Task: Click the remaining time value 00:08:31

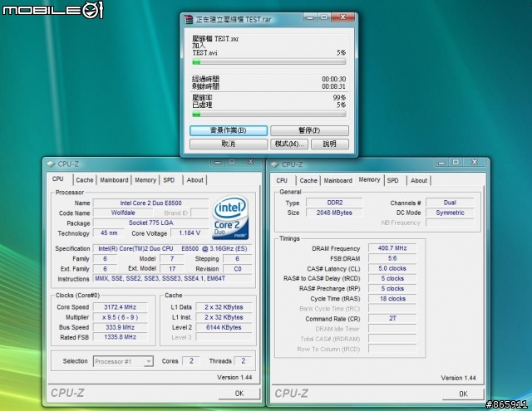Action: click(334, 86)
